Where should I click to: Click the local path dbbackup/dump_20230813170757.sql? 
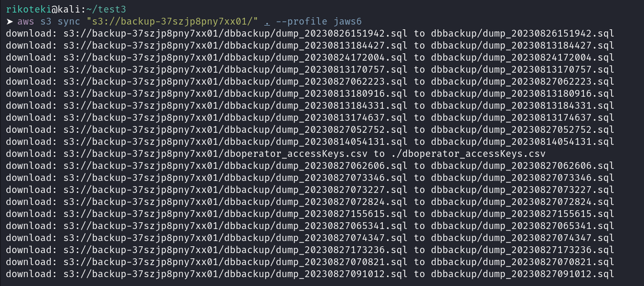(x=523, y=69)
